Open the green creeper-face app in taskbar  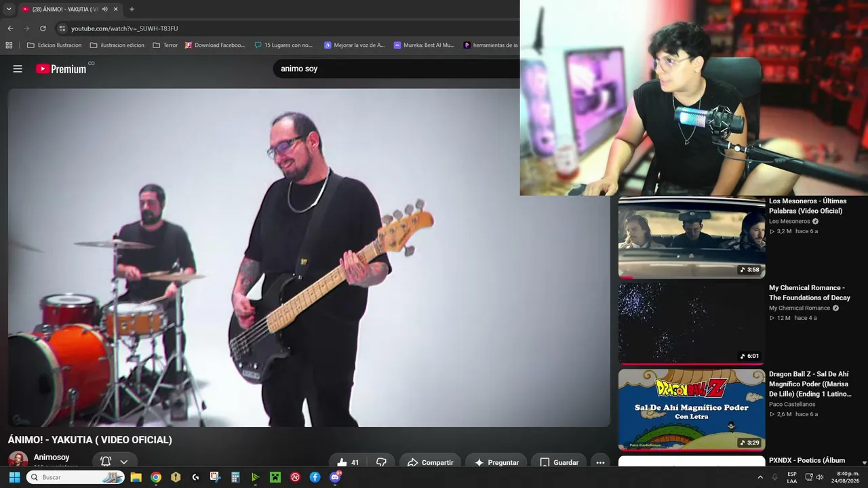pyautogui.click(x=275, y=477)
